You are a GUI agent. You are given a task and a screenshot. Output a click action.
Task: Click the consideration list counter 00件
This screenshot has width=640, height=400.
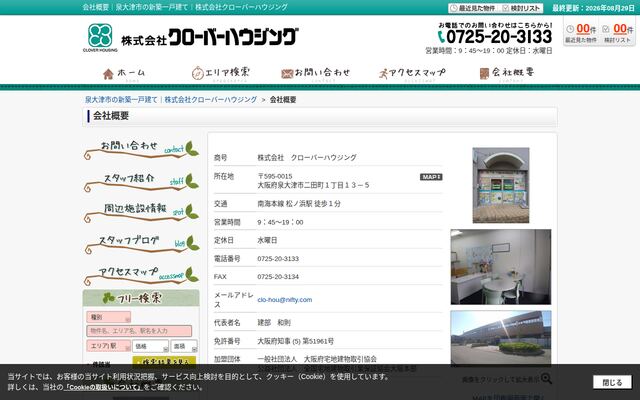pos(618,32)
